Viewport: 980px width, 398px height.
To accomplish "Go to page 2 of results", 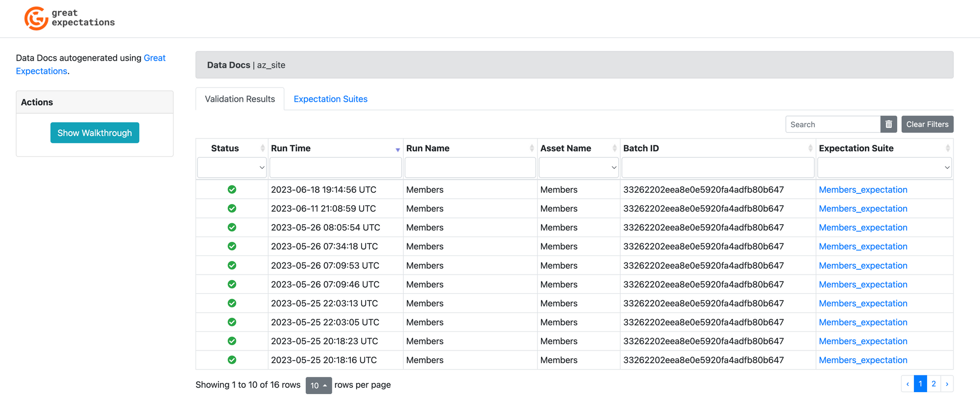I will [933, 384].
